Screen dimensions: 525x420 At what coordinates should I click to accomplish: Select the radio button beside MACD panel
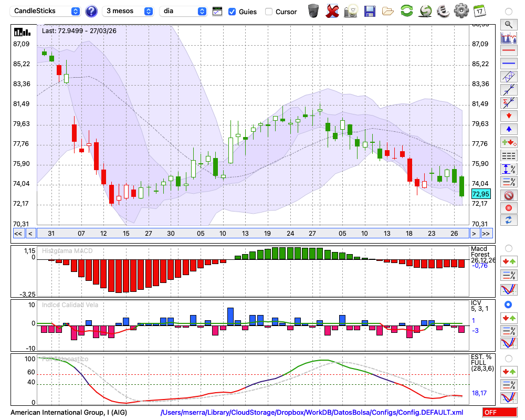click(508, 248)
